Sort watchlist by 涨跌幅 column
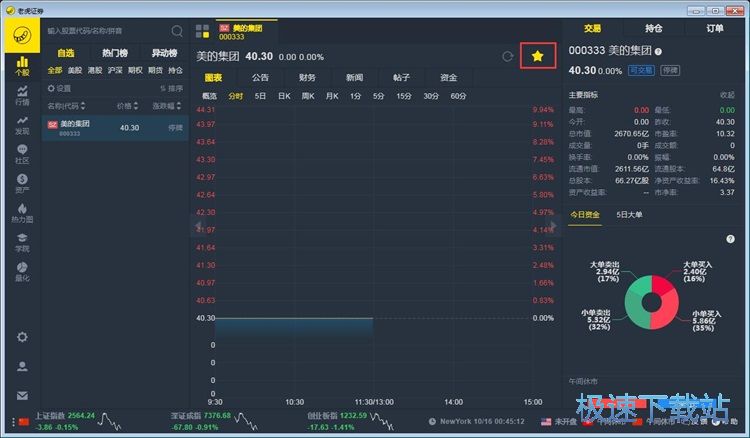This screenshot has width=750, height=438. click(x=167, y=106)
